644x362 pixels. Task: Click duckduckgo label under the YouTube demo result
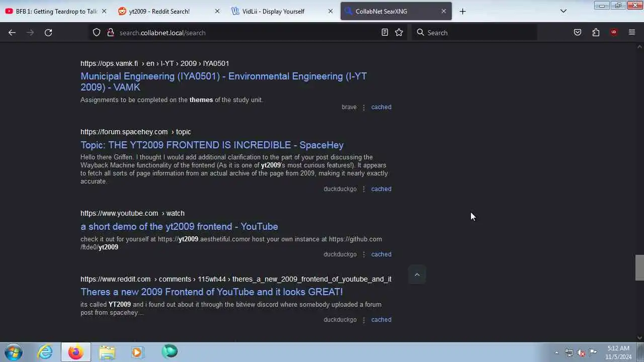[340, 254]
